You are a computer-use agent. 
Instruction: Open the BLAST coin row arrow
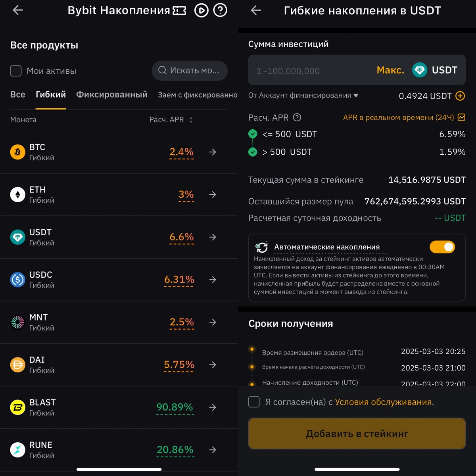[213, 407]
